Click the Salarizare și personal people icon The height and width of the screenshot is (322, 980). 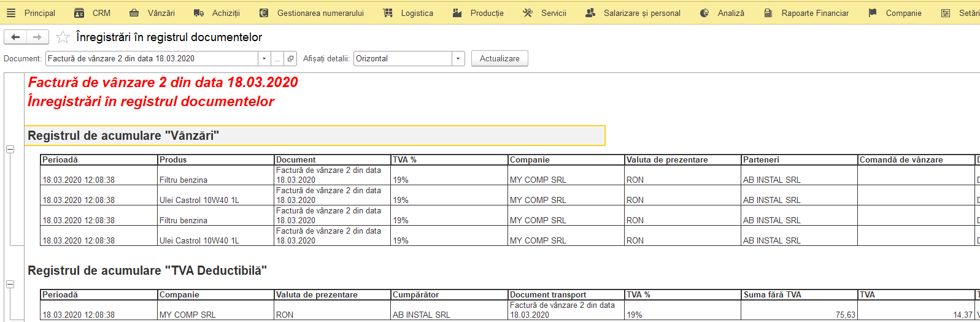[x=590, y=13]
